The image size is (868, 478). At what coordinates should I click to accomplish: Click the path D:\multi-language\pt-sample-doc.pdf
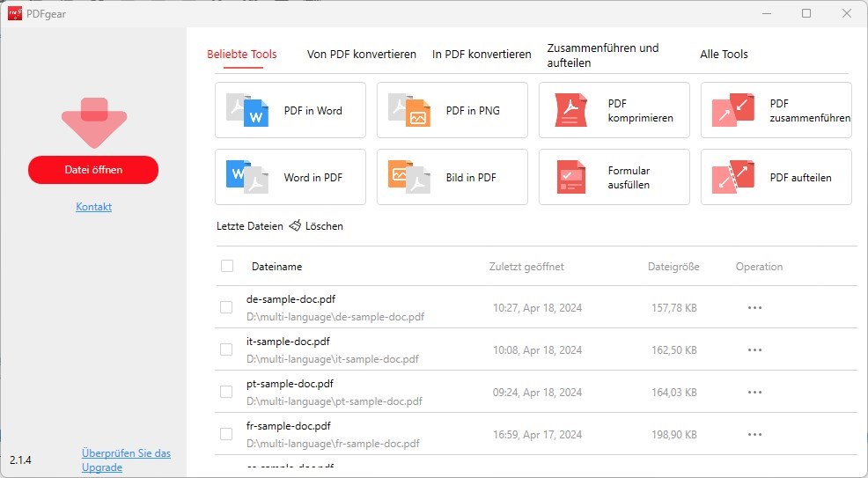335,401
